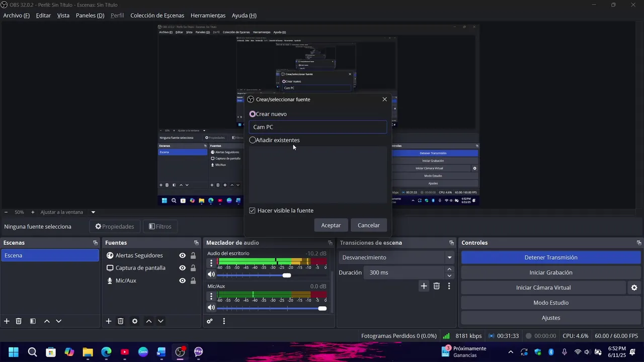Open the Colección de Escenas menu

(x=157, y=16)
